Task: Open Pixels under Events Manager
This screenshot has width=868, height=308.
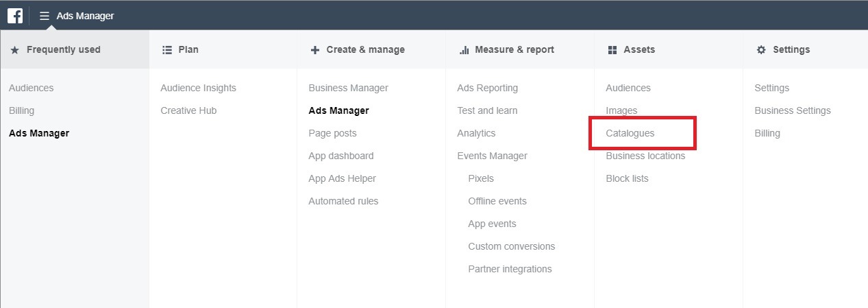Action: click(x=481, y=178)
